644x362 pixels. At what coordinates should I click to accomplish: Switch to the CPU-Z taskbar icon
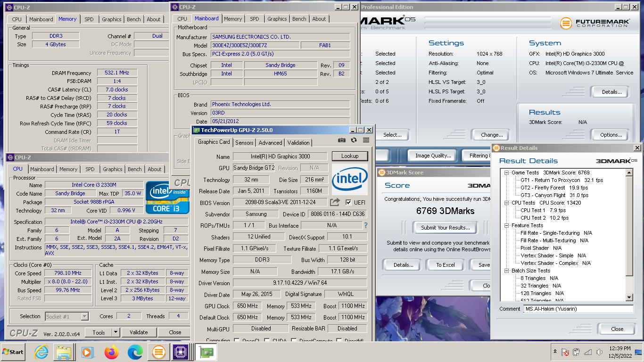click(x=181, y=352)
